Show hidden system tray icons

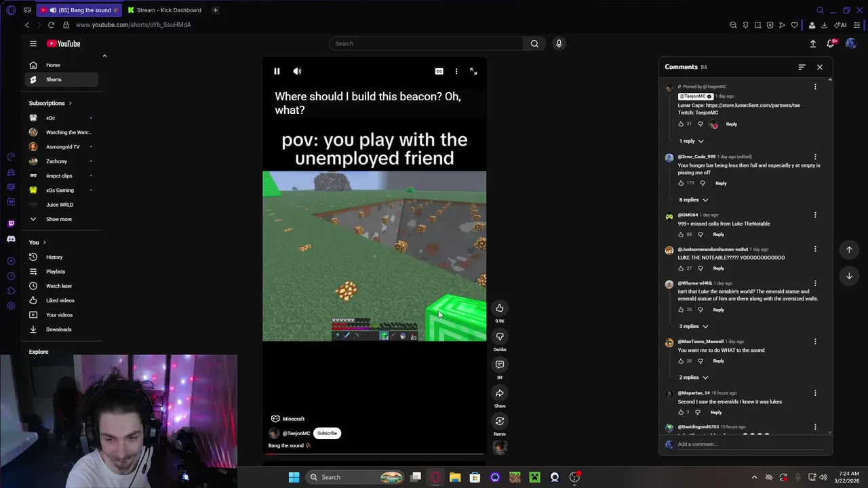pos(754,477)
